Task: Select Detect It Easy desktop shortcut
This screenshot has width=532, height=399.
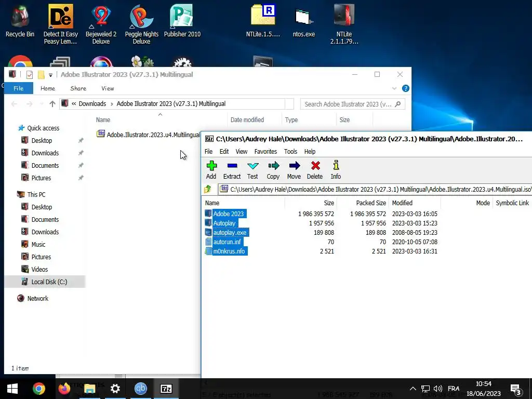Action: (61, 24)
